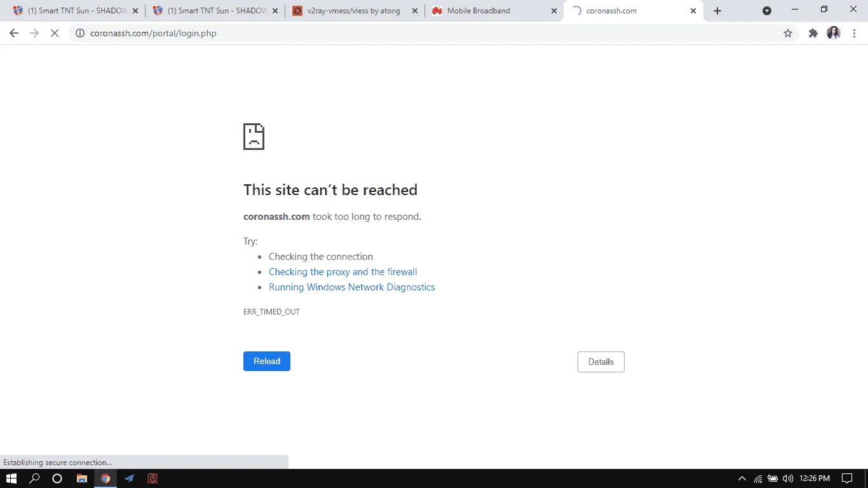This screenshot has height=488, width=868.
Task: Switch to the v2ray-vmess/vless by atong tab
Action: pyautogui.click(x=355, y=11)
